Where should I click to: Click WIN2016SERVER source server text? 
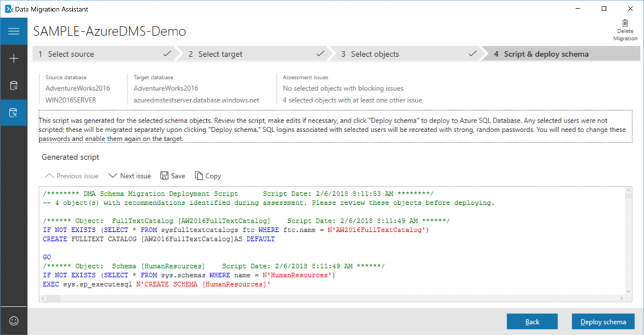71,100
